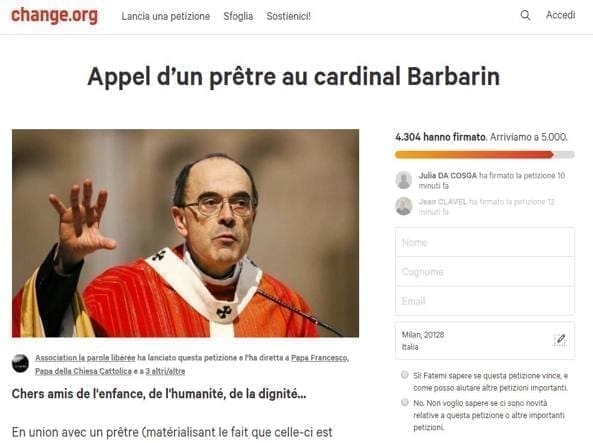Viewport: 593px width, 443px height.
Task: Follow the 'Papa Francesco' link
Action: 320,358
